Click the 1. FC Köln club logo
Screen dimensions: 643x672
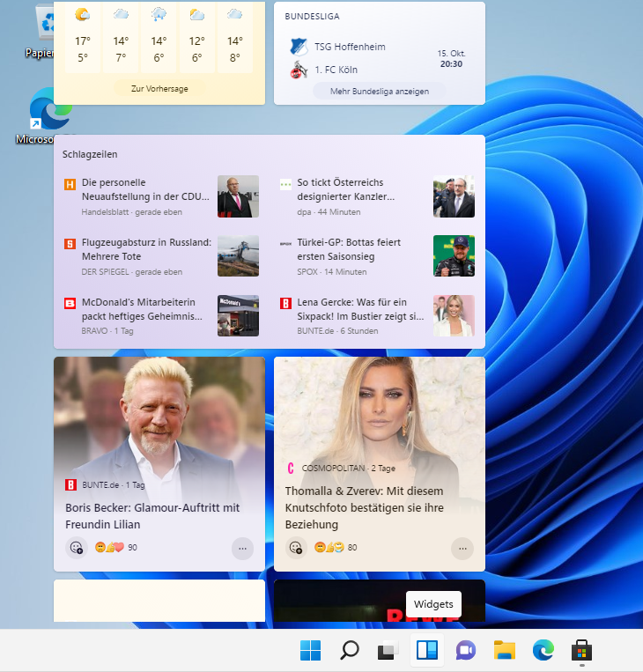299,70
